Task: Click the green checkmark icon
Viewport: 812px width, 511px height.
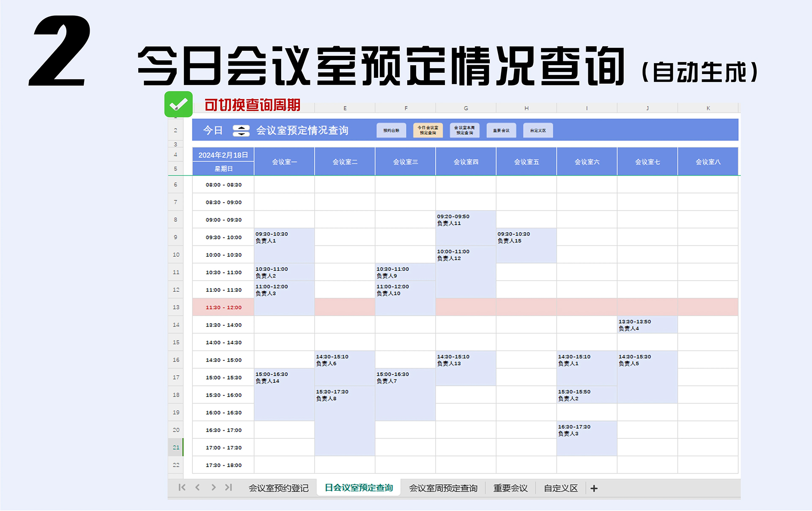Action: tap(178, 104)
